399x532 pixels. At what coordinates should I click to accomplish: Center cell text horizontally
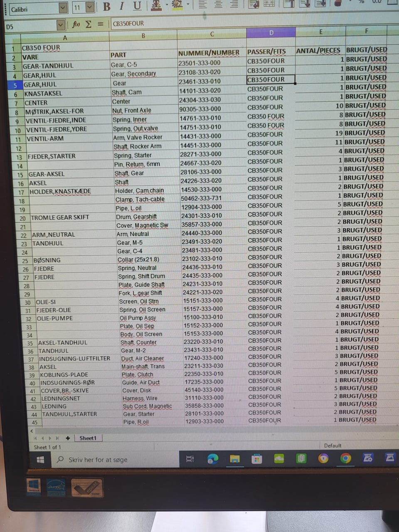[218, 4]
